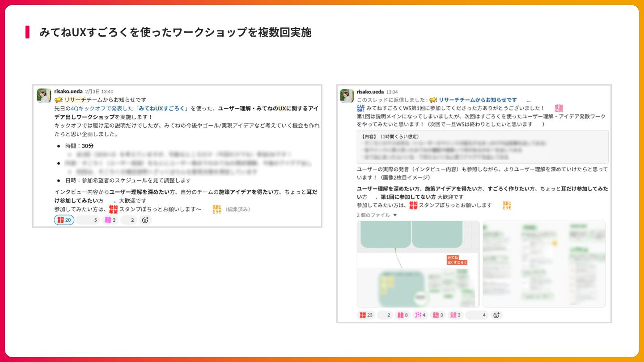
Task: Toggle the ステキ reaction with count 4
Action: coord(420,315)
